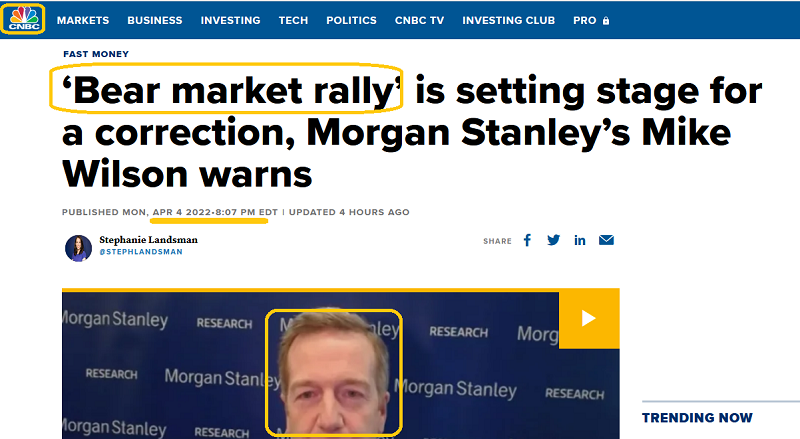Visit the Investing Club page
This screenshot has height=439, width=800.
coord(509,20)
